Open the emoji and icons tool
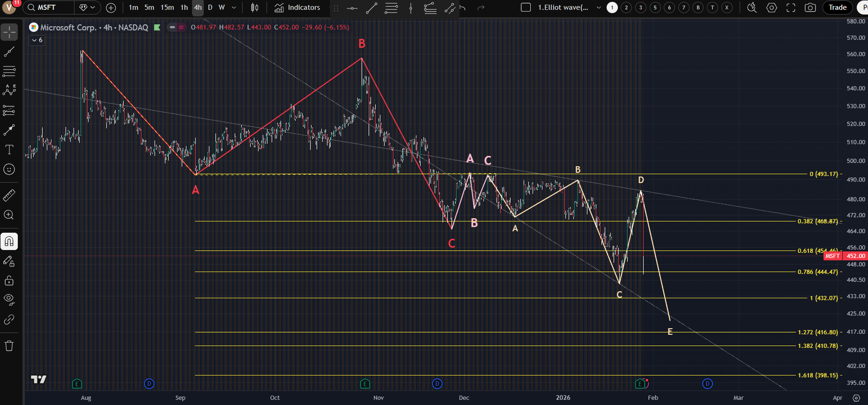 pyautogui.click(x=9, y=169)
